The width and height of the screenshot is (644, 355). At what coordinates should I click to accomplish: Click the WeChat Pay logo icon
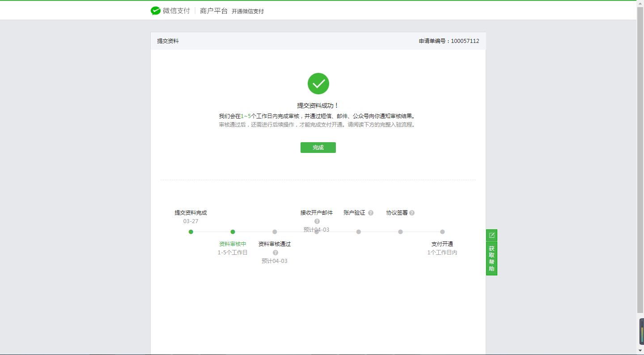pos(154,11)
